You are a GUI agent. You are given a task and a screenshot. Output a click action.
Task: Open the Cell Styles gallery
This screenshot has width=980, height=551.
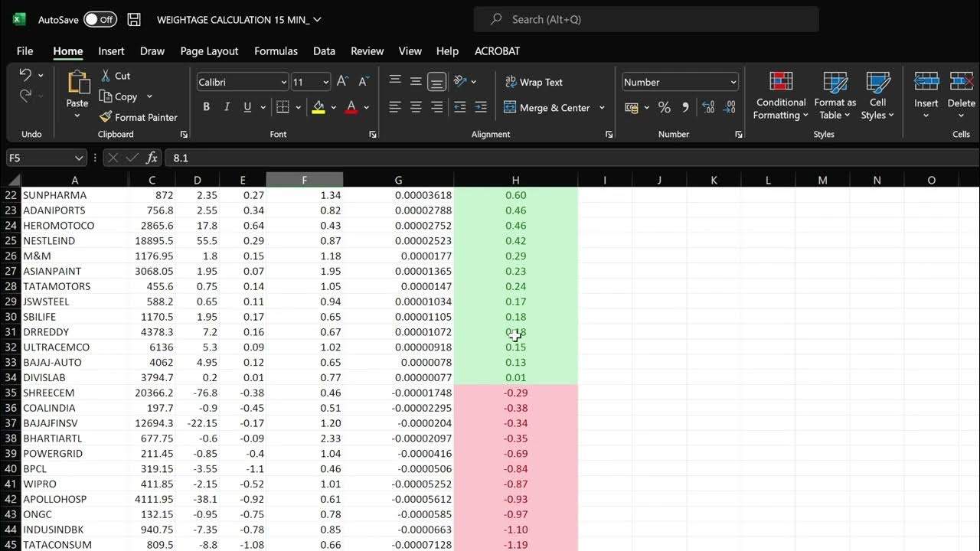coord(877,95)
